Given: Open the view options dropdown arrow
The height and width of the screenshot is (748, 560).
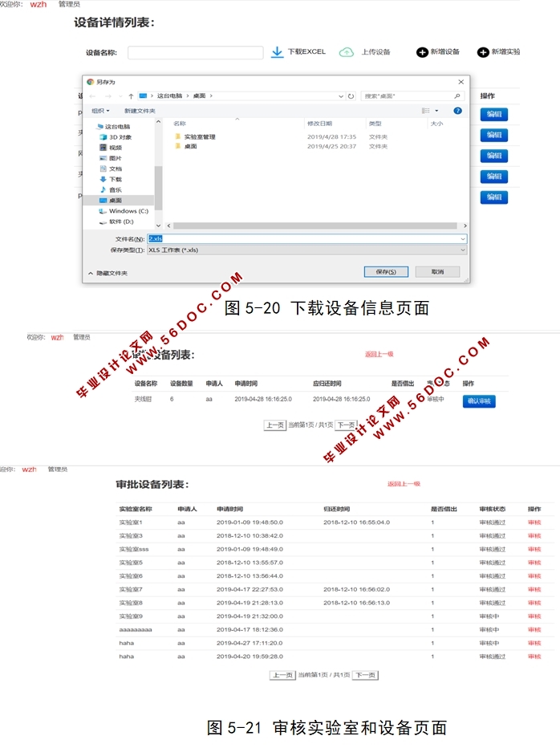Looking at the screenshot, I should tap(436, 111).
